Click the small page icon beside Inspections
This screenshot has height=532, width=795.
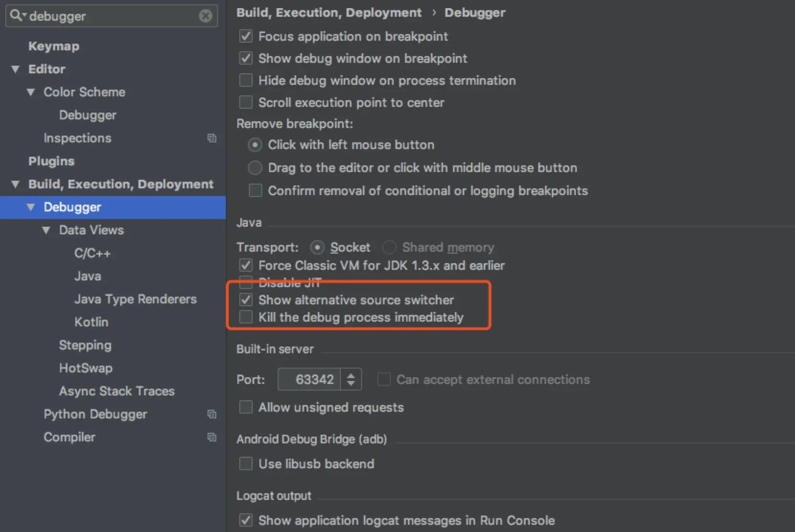point(212,138)
